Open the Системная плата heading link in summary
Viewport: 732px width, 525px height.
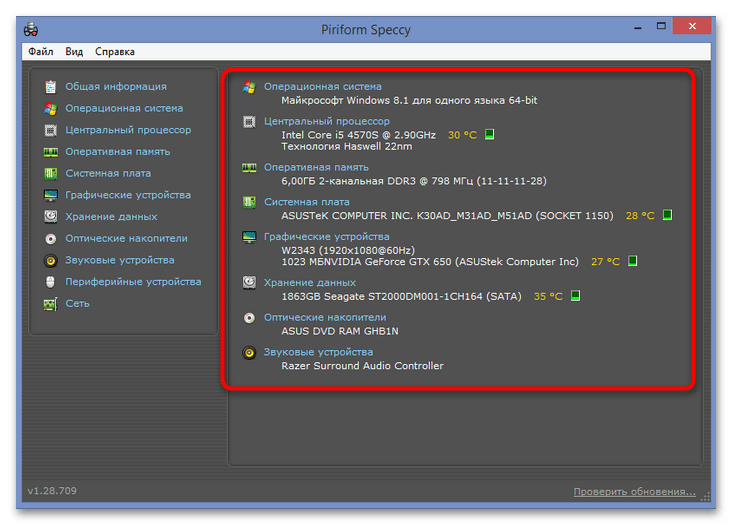pos(307,202)
